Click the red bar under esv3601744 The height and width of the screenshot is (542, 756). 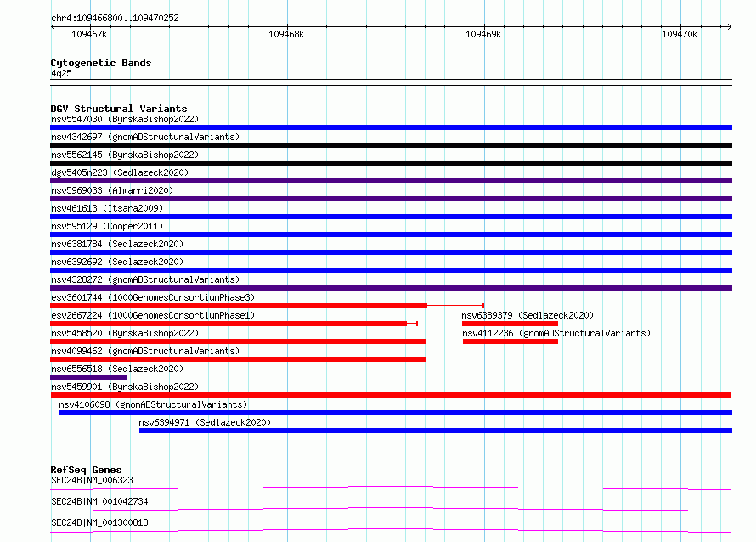(x=239, y=306)
